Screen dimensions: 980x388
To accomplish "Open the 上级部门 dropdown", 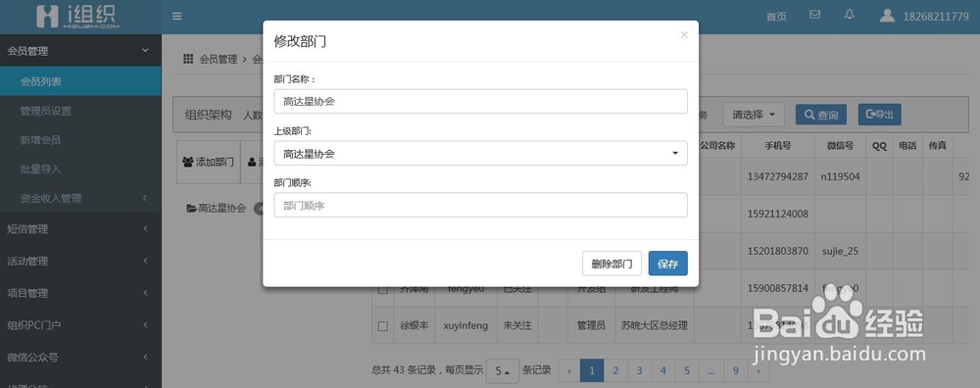I will pyautogui.click(x=480, y=153).
